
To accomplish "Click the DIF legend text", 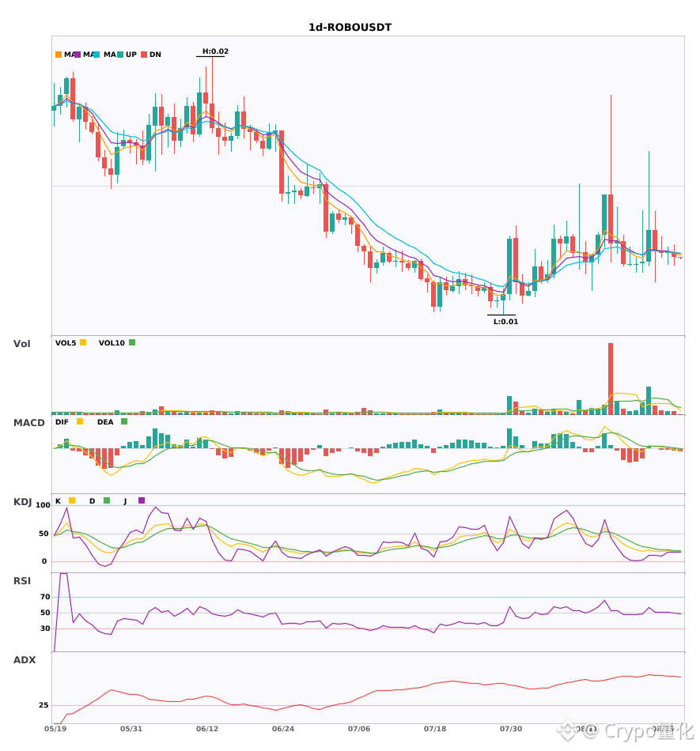I will [62, 422].
